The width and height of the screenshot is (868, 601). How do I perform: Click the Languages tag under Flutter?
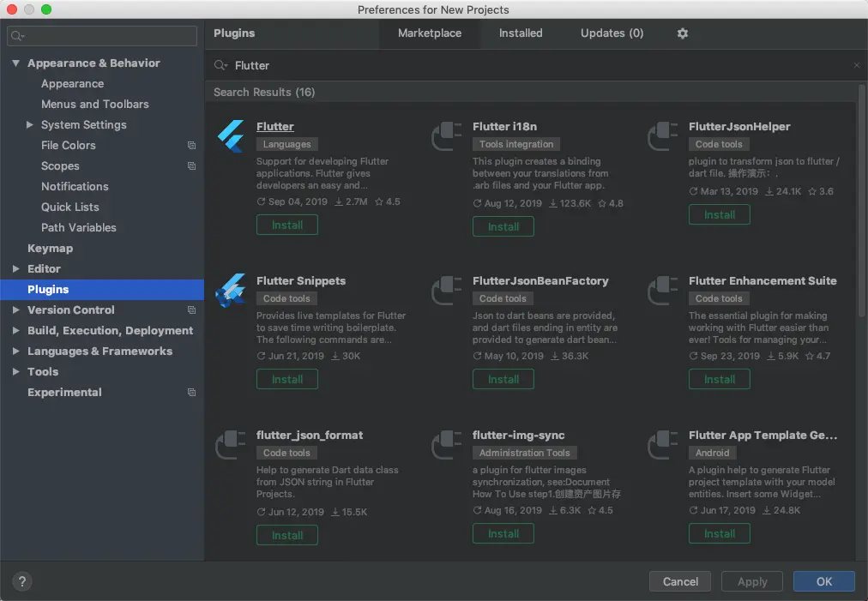[286, 144]
